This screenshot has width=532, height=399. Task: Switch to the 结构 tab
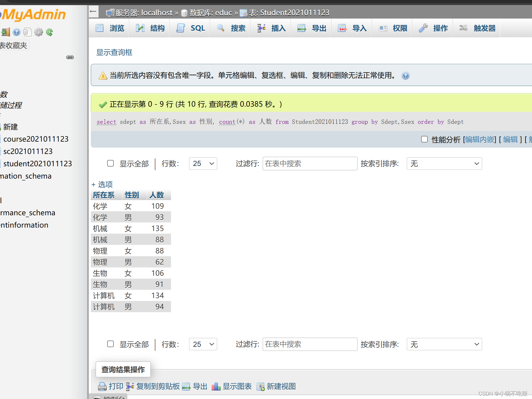pos(149,28)
